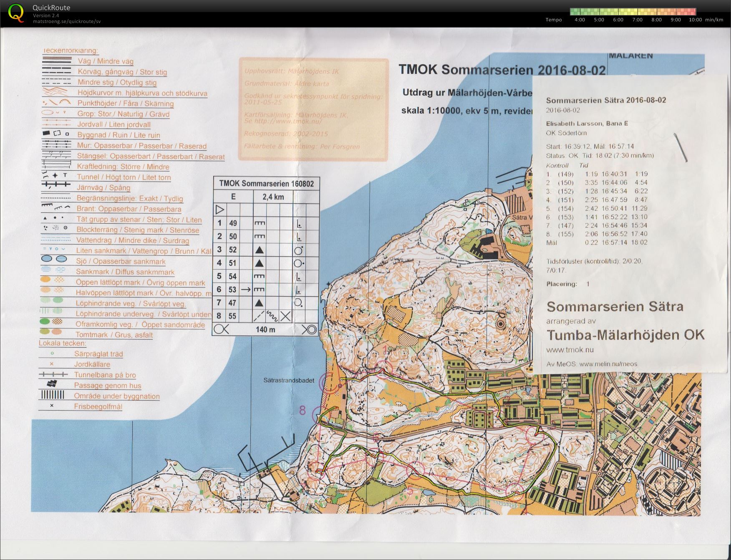Open the matstroeng.se/quickroute/sv link
731x560 pixels.
(x=67, y=21)
